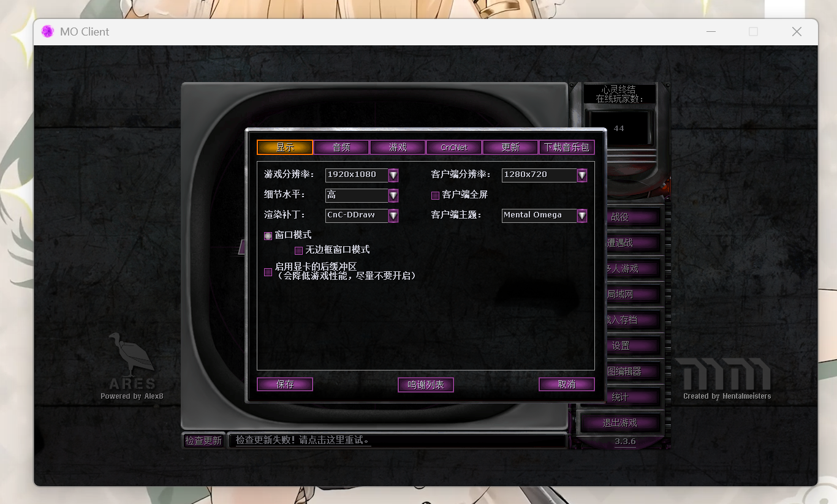Toggle the 客户端全屏 checkbox
Image resolution: width=837 pixels, height=504 pixels.
(435, 195)
